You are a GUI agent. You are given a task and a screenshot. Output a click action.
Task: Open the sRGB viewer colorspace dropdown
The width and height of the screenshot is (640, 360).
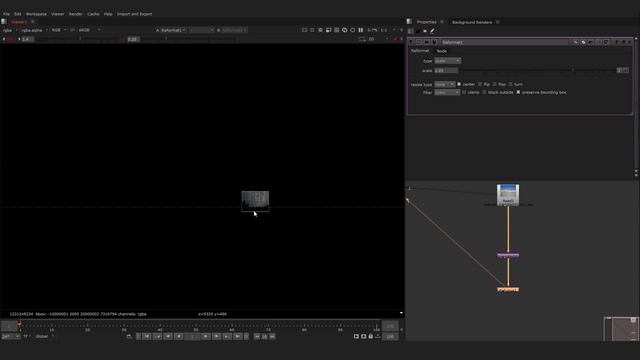click(89, 30)
